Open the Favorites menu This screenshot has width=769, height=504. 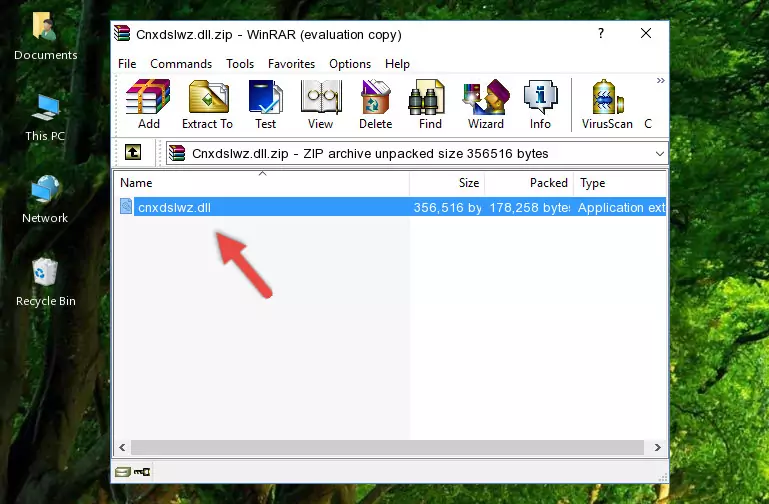(x=291, y=64)
